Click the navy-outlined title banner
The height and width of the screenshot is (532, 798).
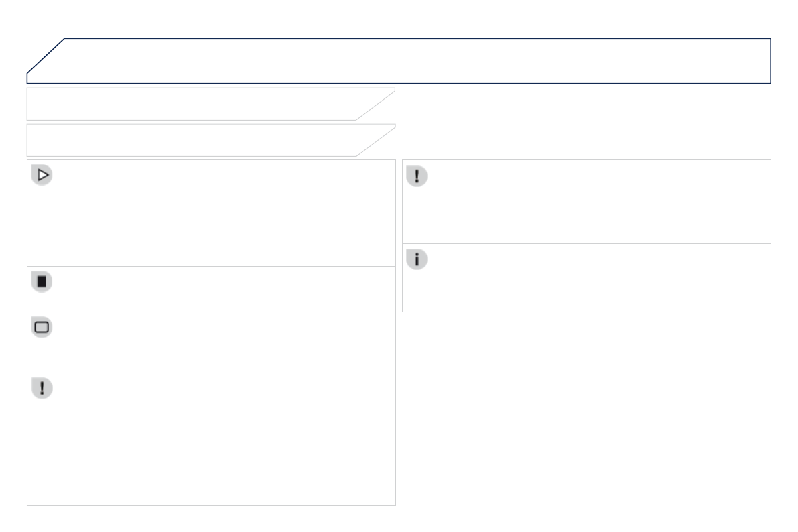coord(415,60)
